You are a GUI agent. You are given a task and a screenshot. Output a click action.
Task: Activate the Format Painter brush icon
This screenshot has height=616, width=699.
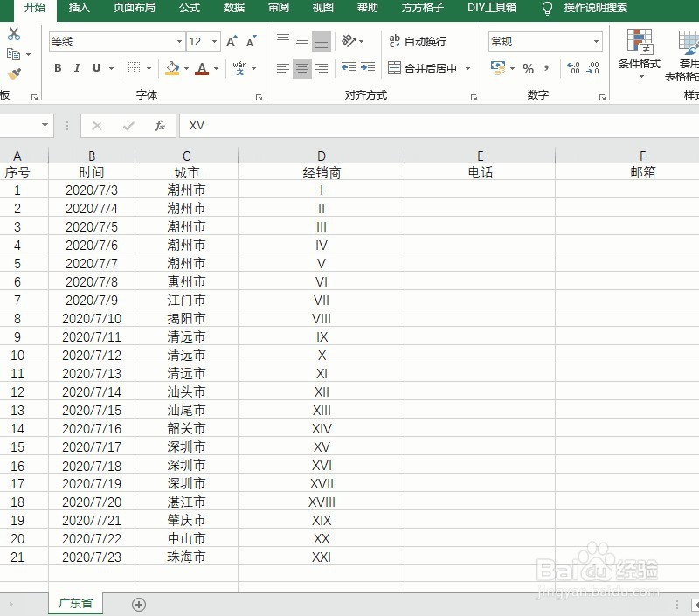point(14,74)
